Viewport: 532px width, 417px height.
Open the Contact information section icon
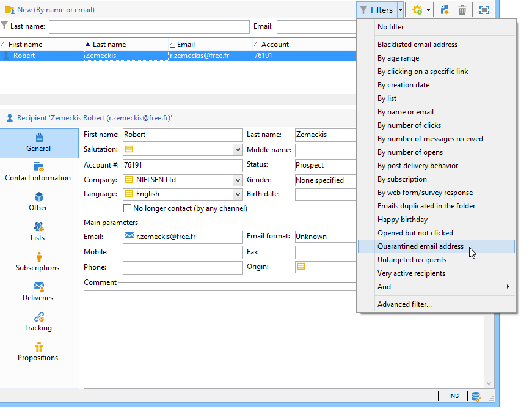click(x=38, y=167)
